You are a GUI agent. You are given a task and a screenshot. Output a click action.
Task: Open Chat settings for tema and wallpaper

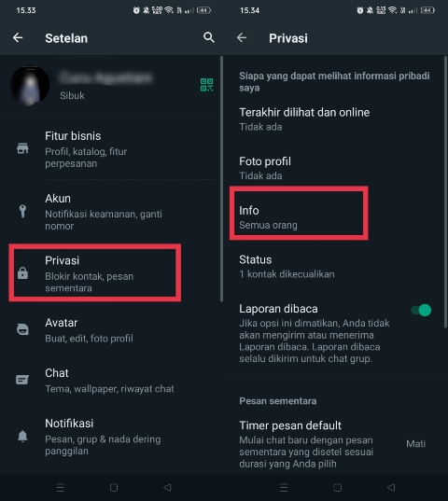[110, 381]
